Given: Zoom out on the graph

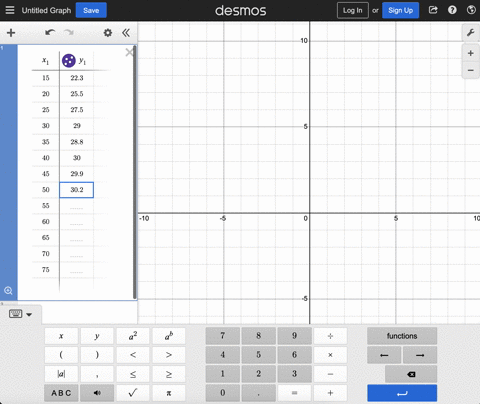Looking at the screenshot, I should (470, 70).
